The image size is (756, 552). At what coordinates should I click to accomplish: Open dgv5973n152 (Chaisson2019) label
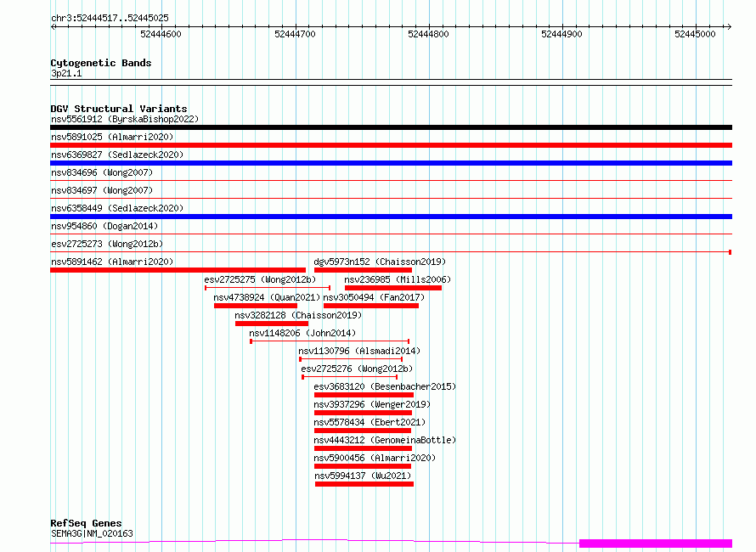[x=380, y=262]
